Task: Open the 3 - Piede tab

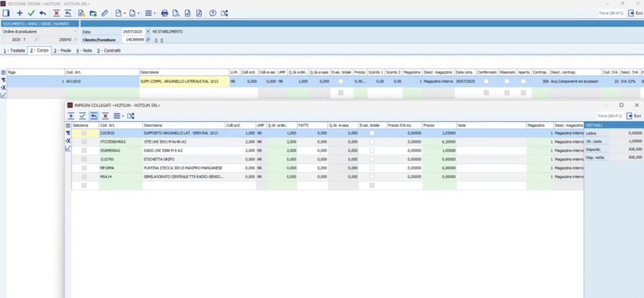Action: 63,51
